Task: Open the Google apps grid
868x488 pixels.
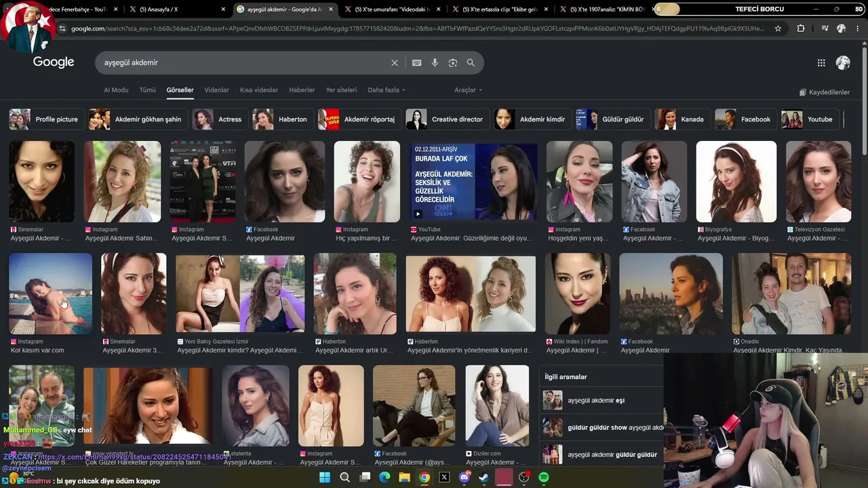Action: point(821,62)
